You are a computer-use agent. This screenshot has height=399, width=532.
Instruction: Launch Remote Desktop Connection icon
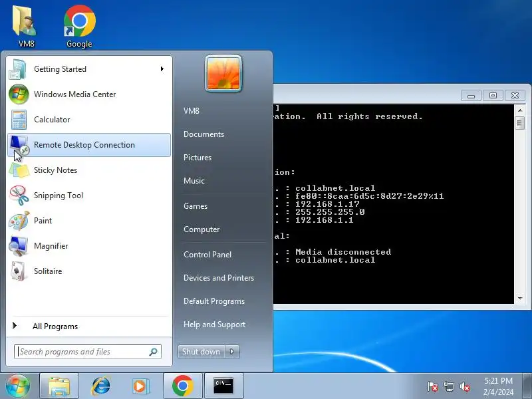19,145
